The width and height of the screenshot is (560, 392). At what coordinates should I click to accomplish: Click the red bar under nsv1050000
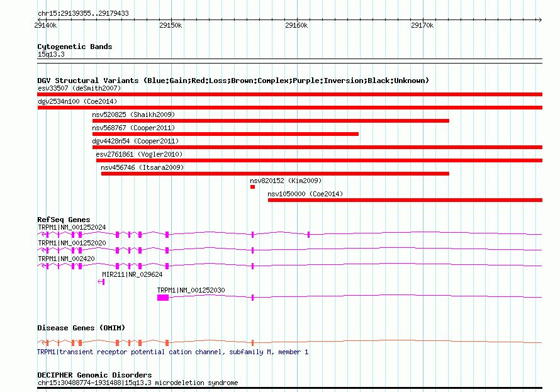[x=405, y=200]
